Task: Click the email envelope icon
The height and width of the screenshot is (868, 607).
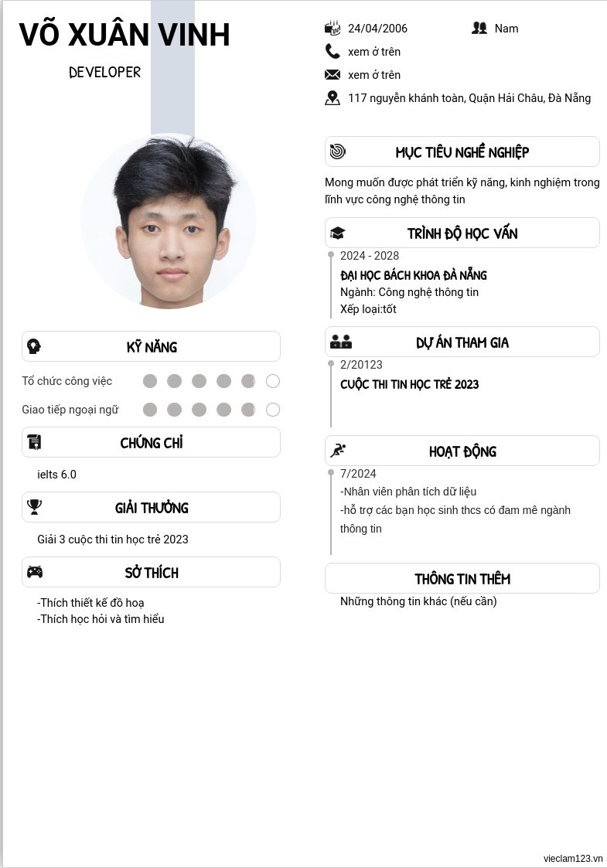Action: [x=332, y=74]
